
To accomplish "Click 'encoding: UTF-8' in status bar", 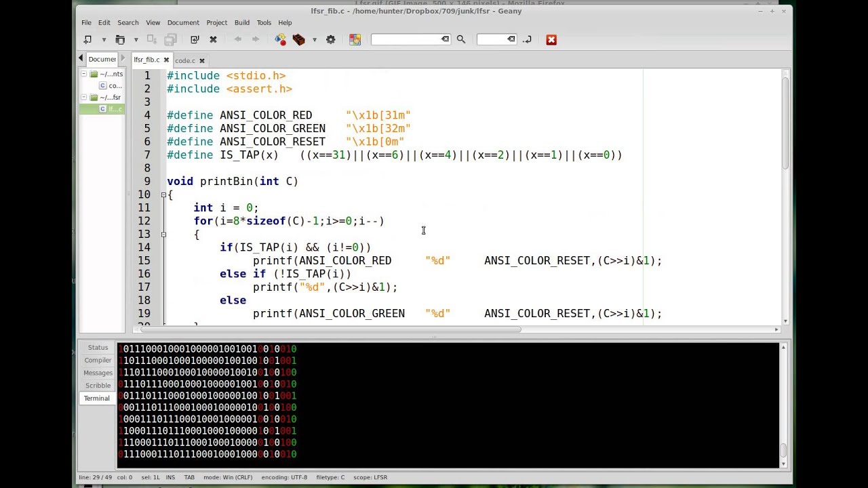I will [x=284, y=477].
